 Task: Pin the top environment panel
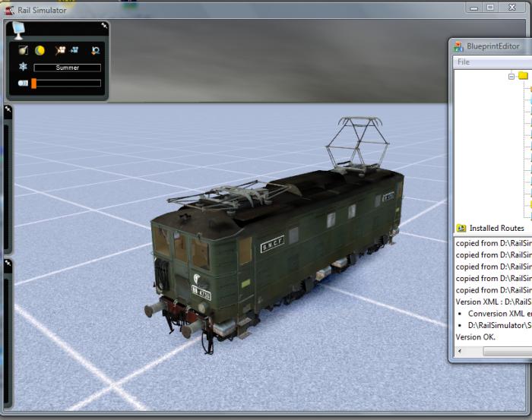[104, 25]
